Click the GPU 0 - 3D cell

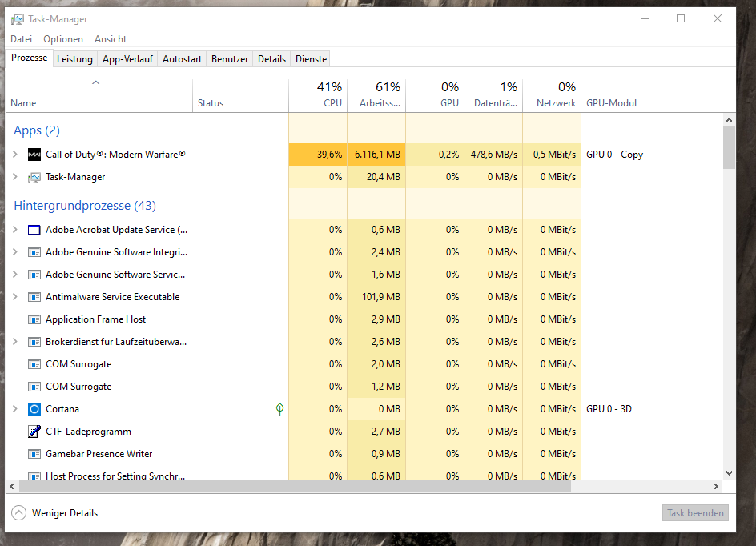[x=609, y=408]
